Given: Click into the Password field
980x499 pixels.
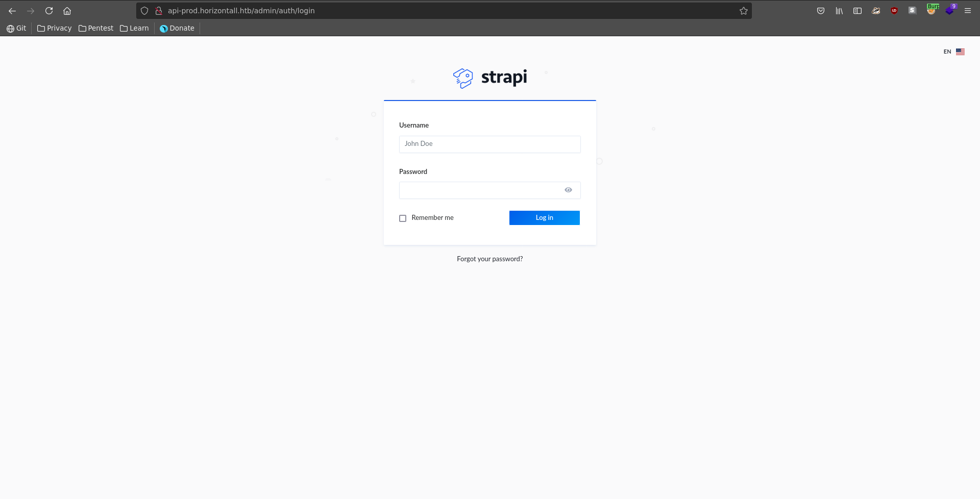Looking at the screenshot, I should click(480, 190).
